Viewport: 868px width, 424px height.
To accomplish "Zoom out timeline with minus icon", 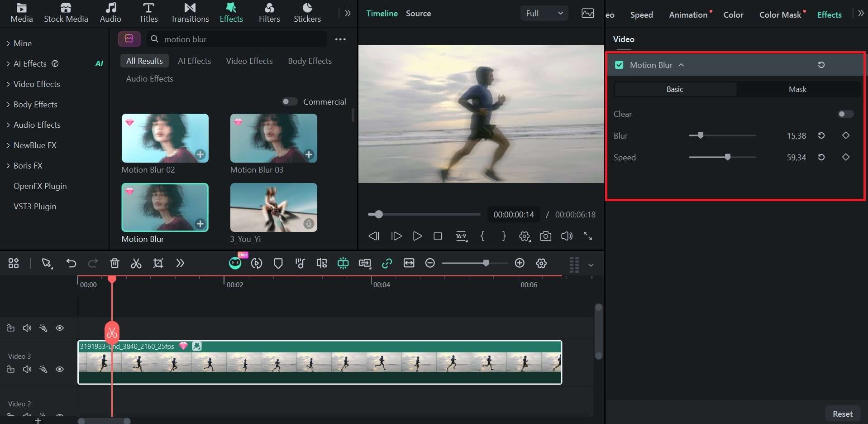I will pyautogui.click(x=430, y=263).
